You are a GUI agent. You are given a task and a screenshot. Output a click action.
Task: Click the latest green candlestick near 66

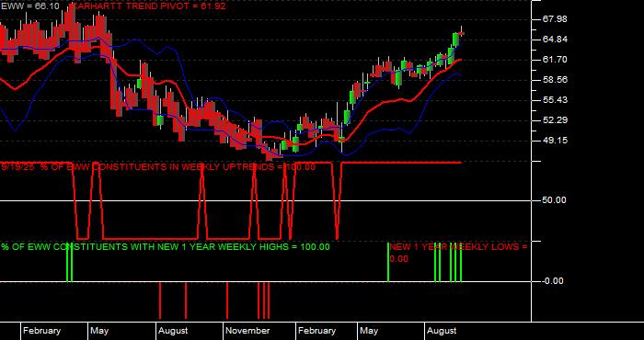tap(455, 39)
